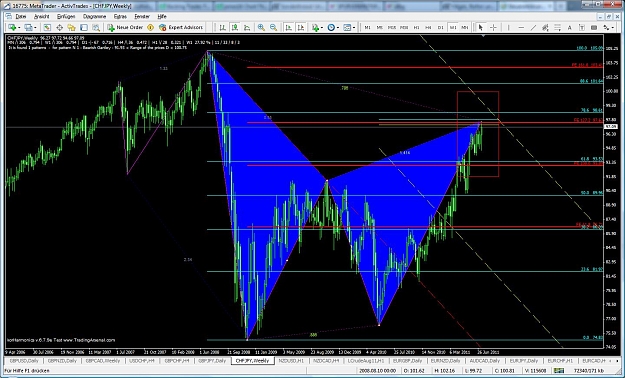Viewport: 625px width, 378px height.
Task: Toggle the Data Window crosshair icon
Action: [x=59, y=28]
